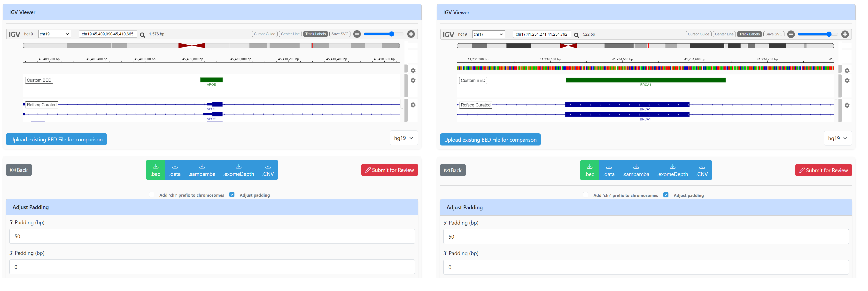Click Refseq Curated track label, right viewer
868x291 pixels.
click(x=475, y=105)
